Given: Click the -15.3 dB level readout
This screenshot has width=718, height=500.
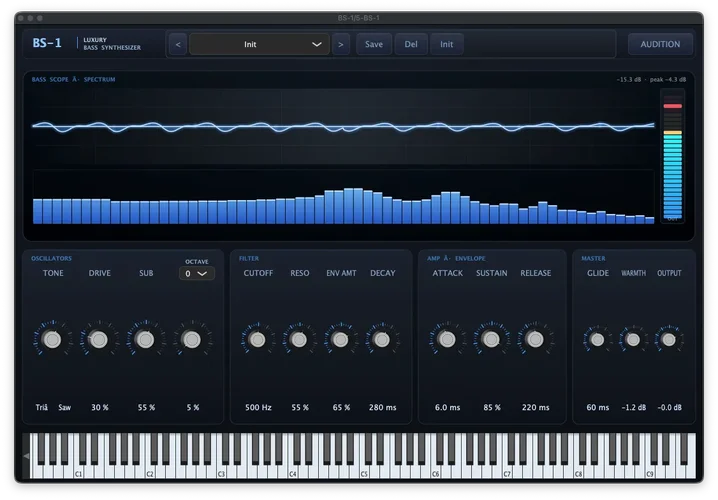Looking at the screenshot, I should coord(629,80).
